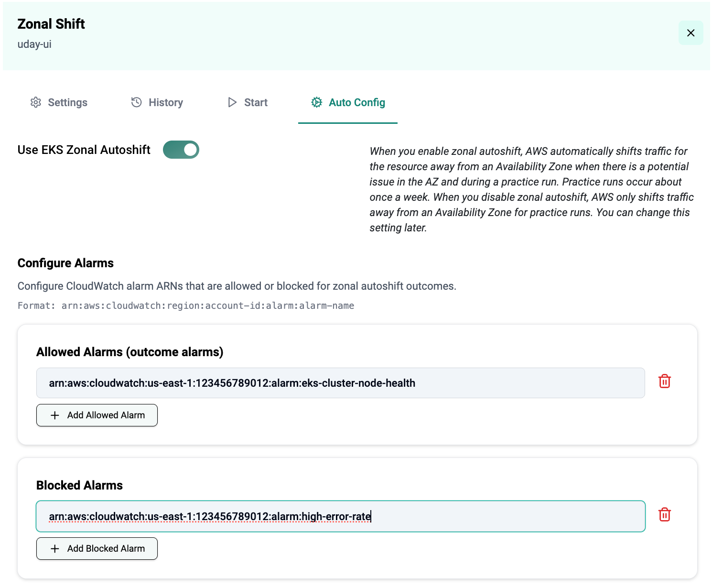
Task: Focus the allowed alarm ARN input field
Action: [340, 383]
